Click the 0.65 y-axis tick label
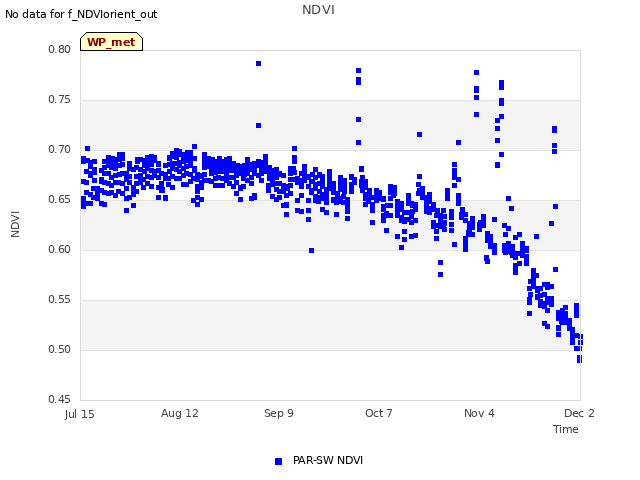Image resolution: width=640 pixels, height=480 pixels. 60,200
